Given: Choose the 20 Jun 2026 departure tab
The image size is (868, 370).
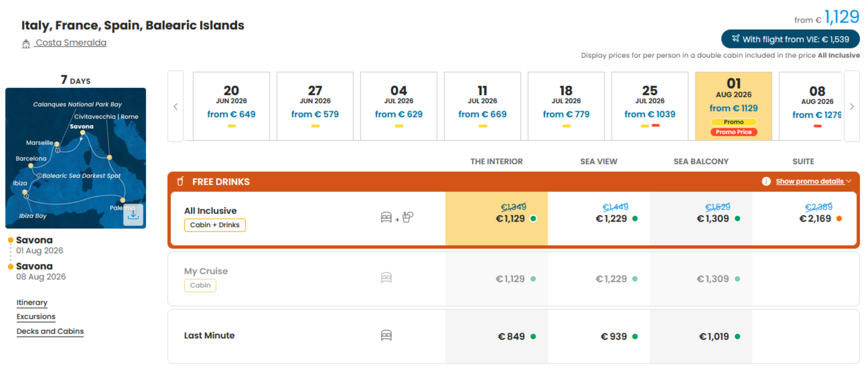Looking at the screenshot, I should click(231, 106).
